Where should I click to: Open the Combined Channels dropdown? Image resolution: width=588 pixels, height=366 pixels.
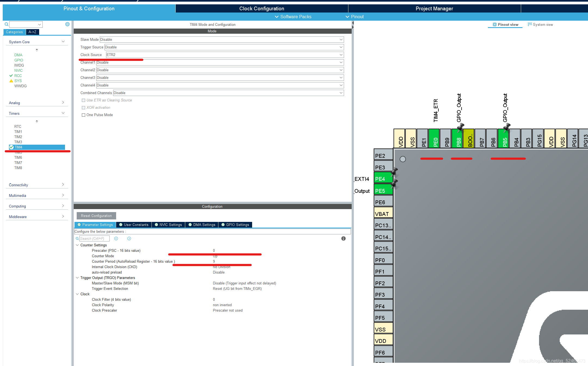(228, 93)
